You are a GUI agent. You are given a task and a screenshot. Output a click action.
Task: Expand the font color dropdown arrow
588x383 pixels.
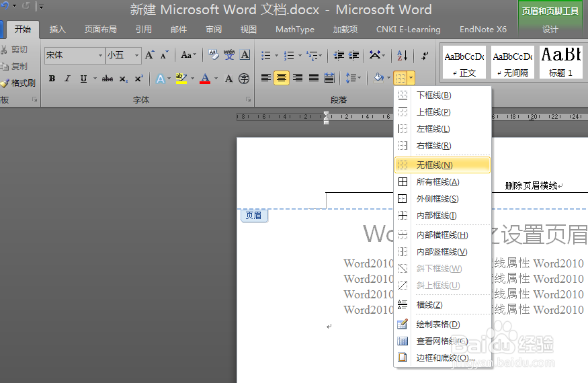216,79
